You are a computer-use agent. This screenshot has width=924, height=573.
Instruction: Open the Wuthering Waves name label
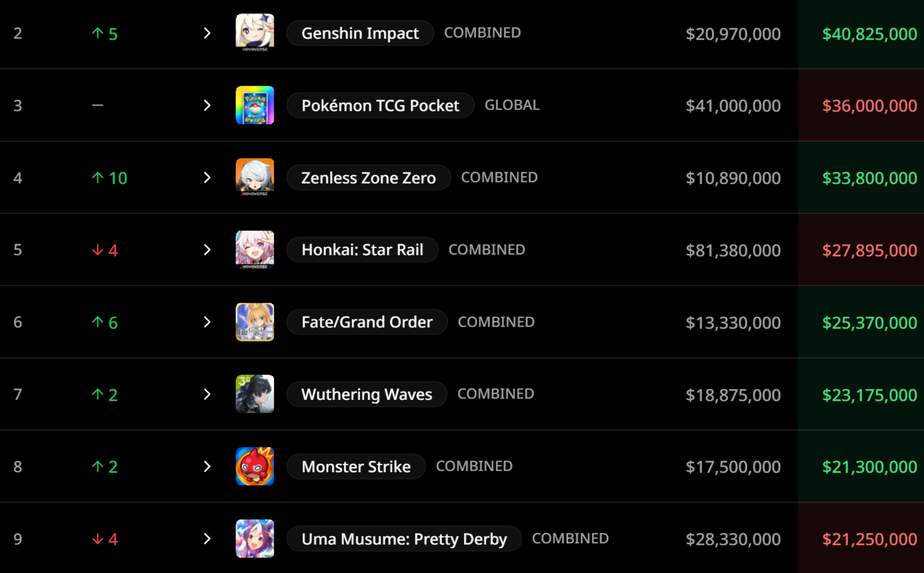pyautogui.click(x=366, y=394)
